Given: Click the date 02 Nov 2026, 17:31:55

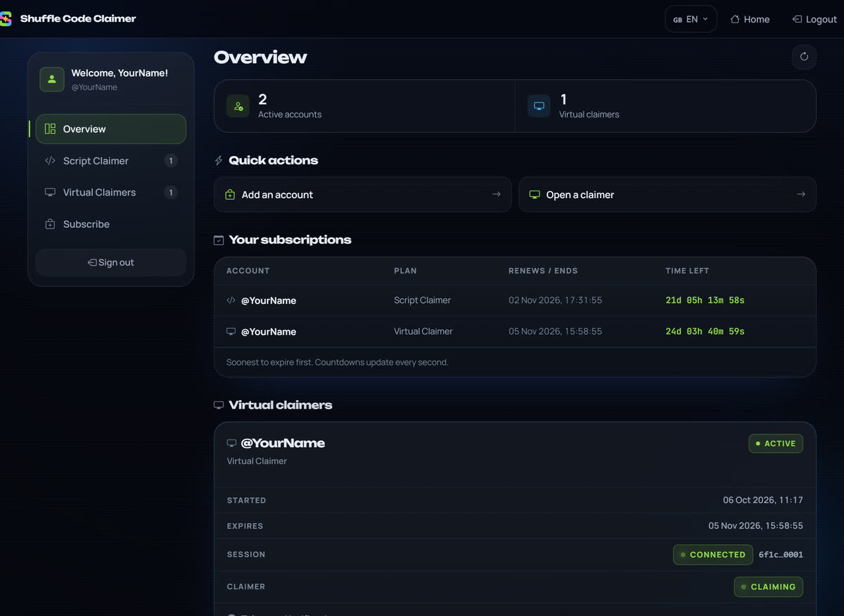Looking at the screenshot, I should (555, 300).
